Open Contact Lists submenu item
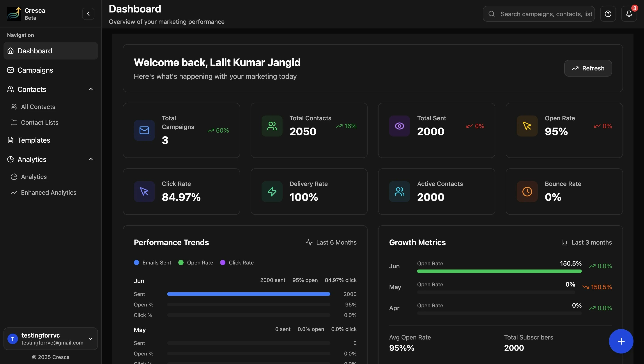This screenshot has width=644, height=364. tap(51, 122)
